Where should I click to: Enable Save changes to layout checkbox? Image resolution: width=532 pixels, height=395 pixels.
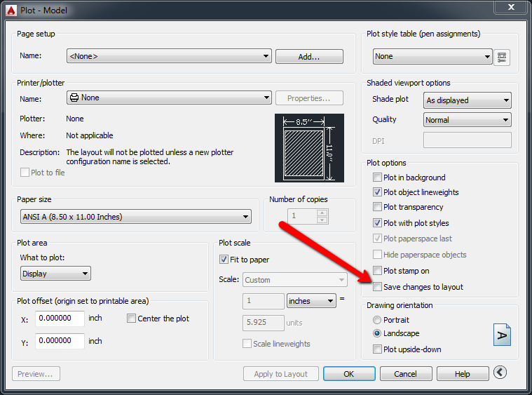377,287
